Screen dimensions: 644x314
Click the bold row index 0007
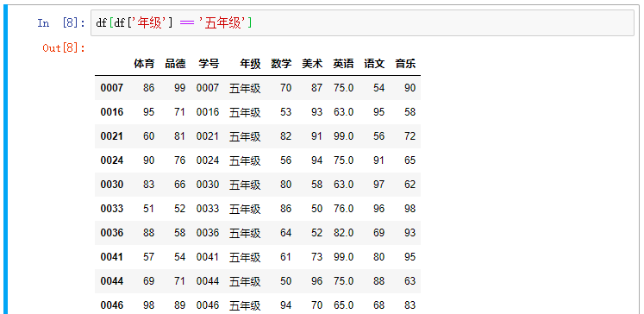click(x=112, y=87)
